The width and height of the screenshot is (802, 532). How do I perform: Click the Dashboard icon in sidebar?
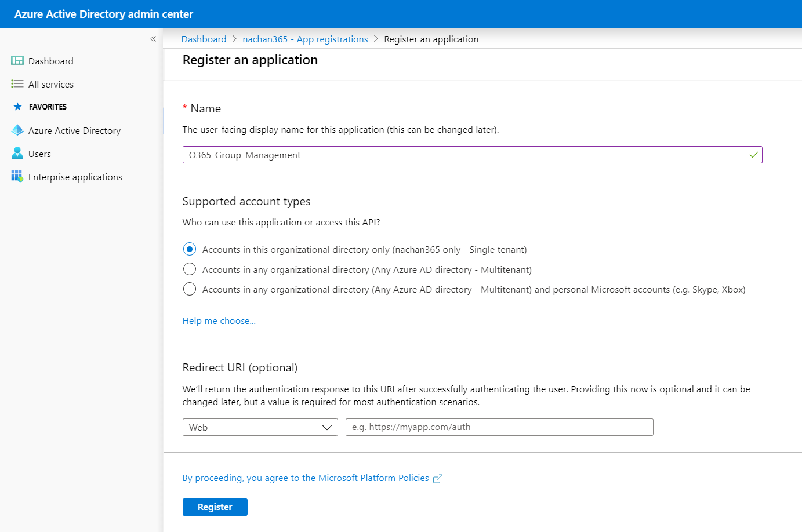[17, 61]
